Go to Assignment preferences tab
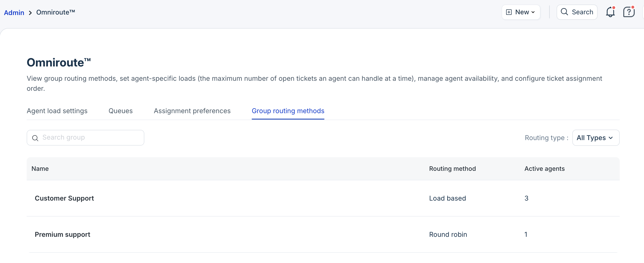Viewport: 644px width, 263px height. pos(192,111)
